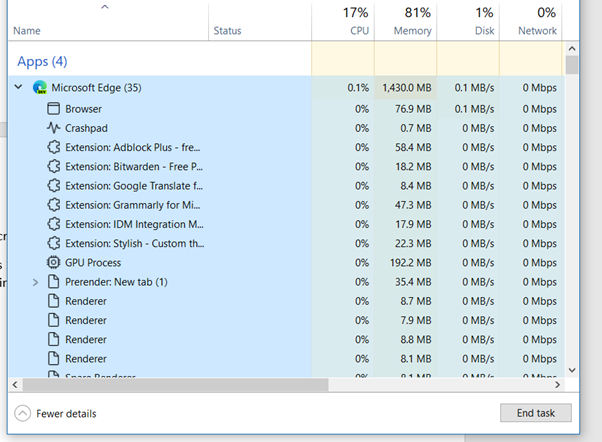Click the 22.3 MB Stylish memory value
This screenshot has height=442, width=602.
413,243
